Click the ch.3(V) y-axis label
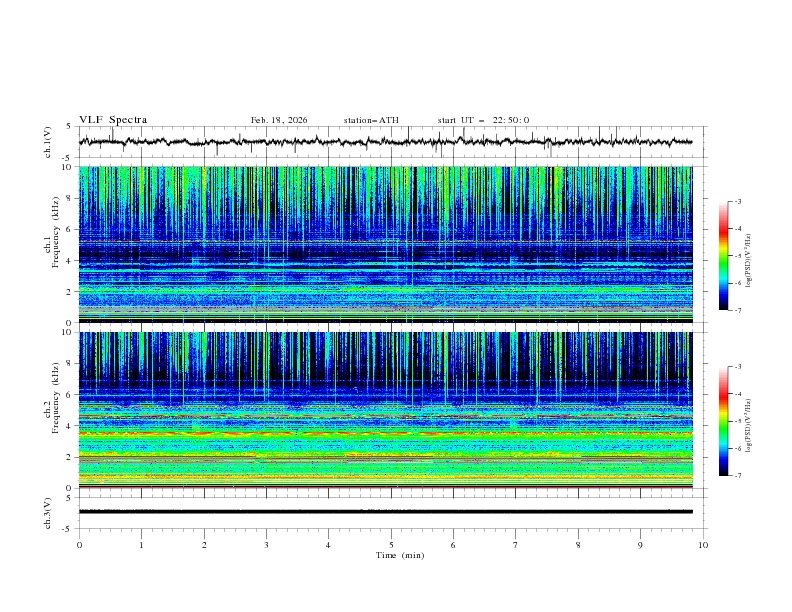 [48, 511]
